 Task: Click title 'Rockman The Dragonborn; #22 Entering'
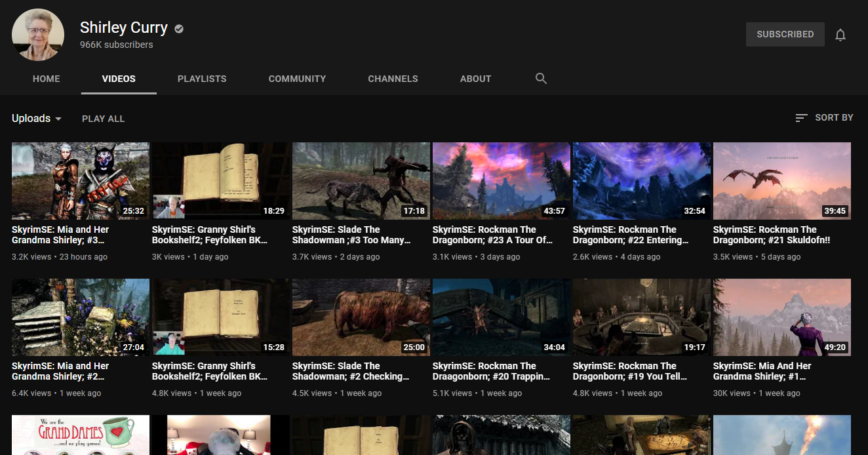(631, 235)
